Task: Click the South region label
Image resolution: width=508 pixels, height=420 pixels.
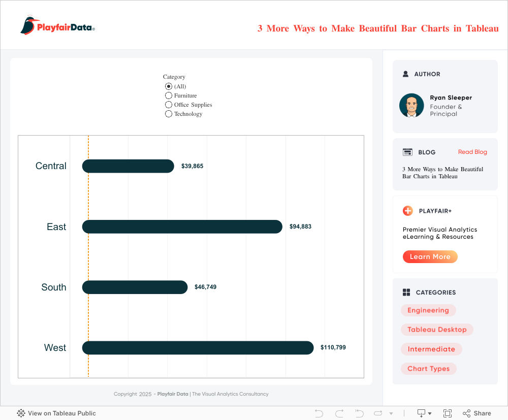Action: click(x=54, y=287)
